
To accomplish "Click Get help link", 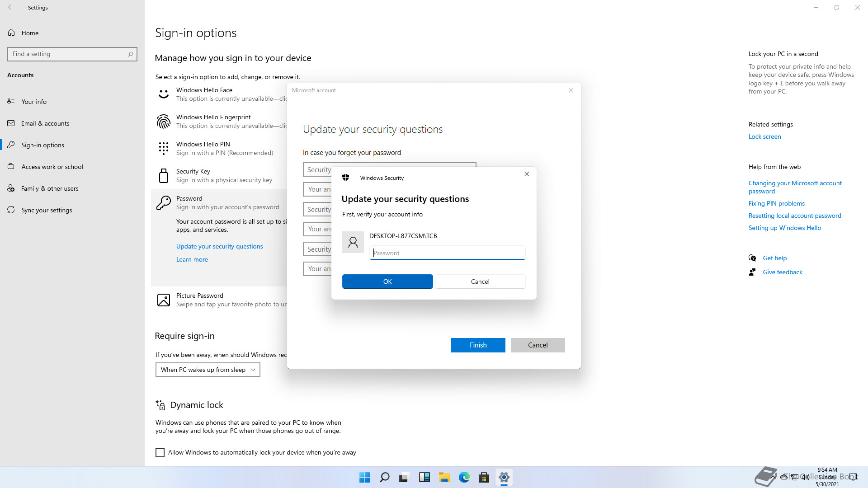I will (774, 258).
